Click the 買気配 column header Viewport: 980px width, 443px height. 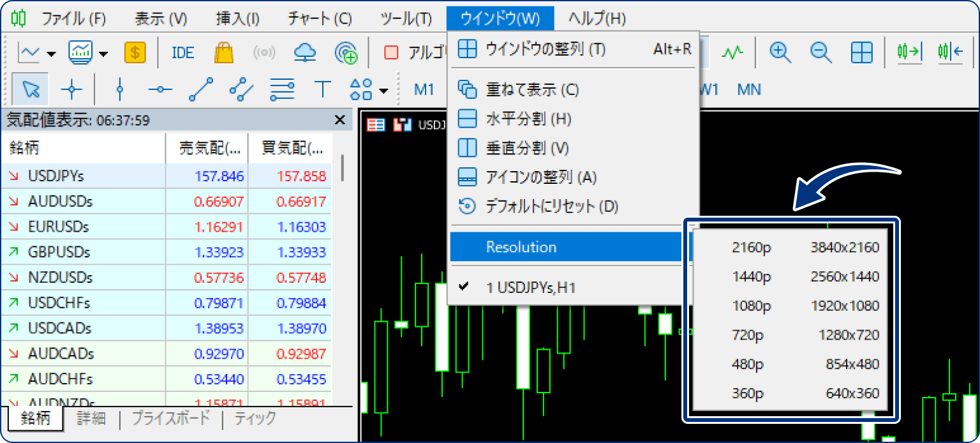[x=290, y=148]
